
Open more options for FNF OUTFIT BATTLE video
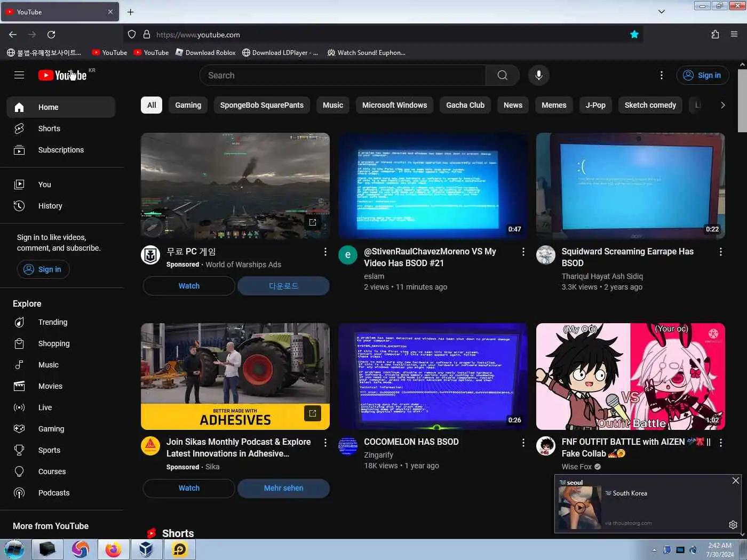pos(720,443)
